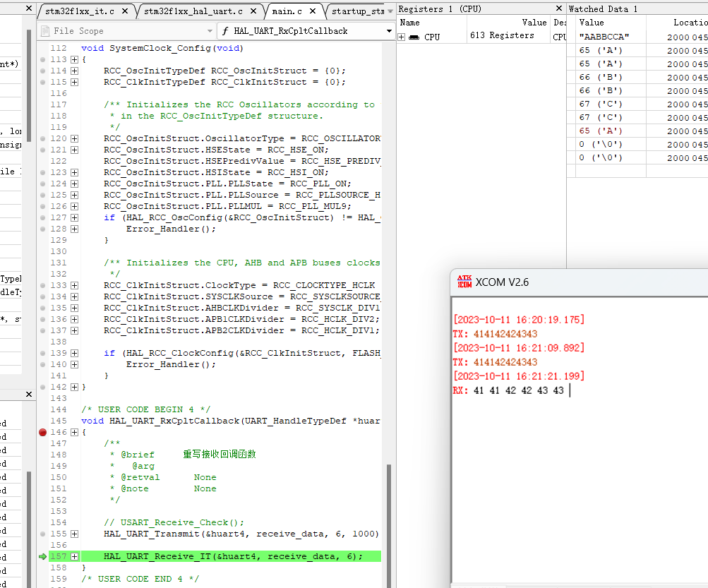Close the lower left side panel
Viewport: 708px width, 588px height.
tap(29, 395)
